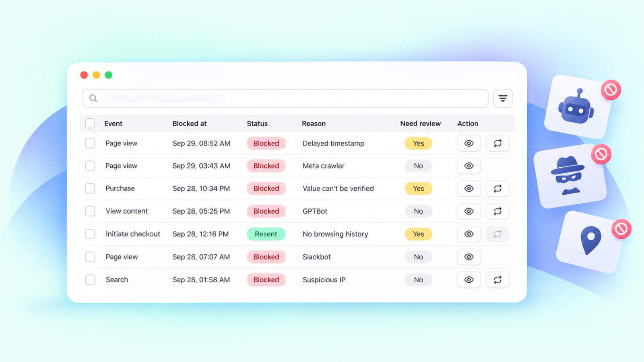
Task: Resend the Purchase event
Action: point(497,188)
